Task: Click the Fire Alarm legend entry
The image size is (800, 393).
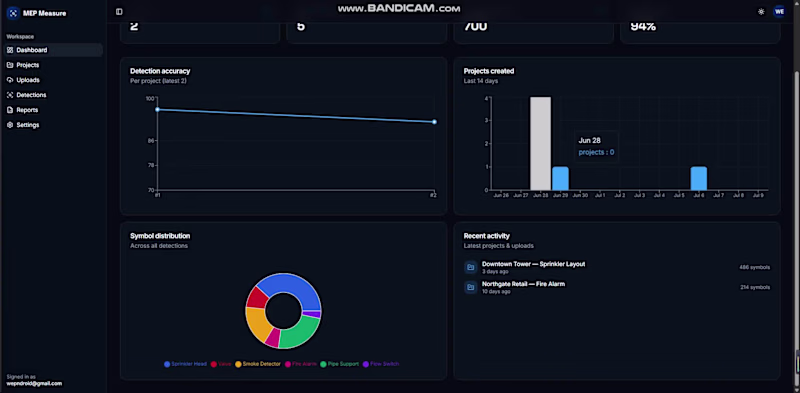Action: [301, 364]
